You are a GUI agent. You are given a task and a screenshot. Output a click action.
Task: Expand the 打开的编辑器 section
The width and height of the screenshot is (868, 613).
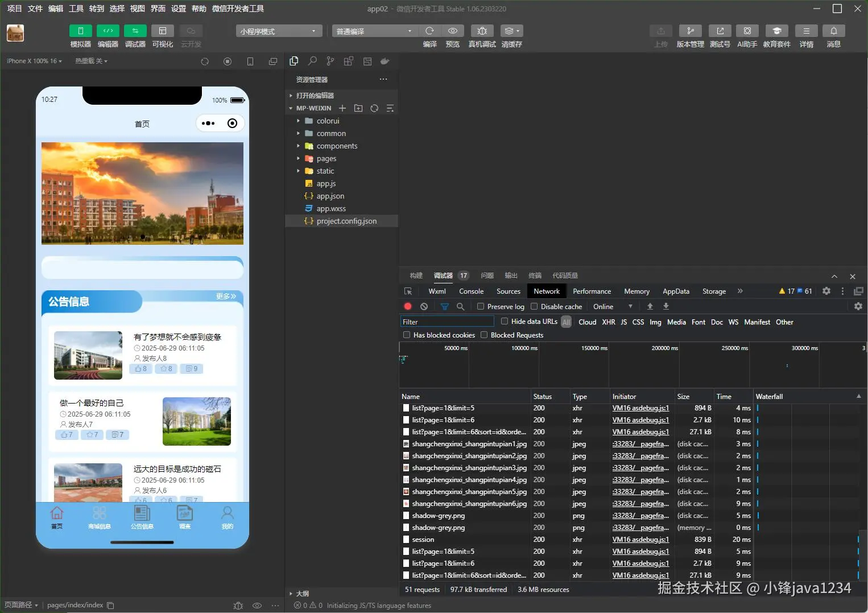(315, 96)
